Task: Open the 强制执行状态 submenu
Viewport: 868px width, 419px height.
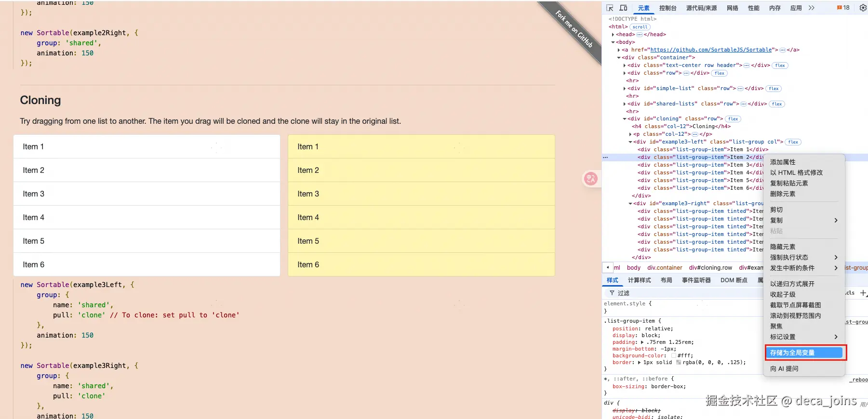Action: (804, 257)
